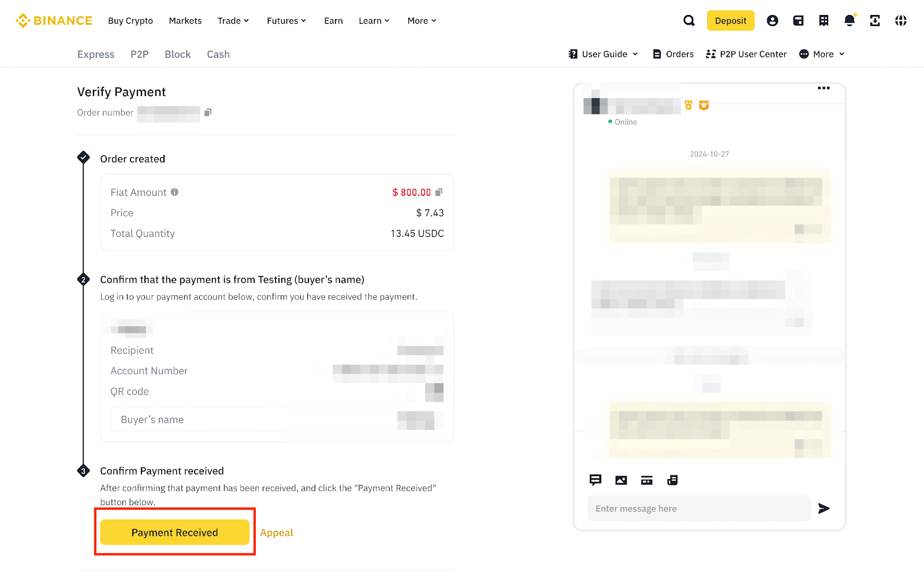This screenshot has height=571, width=924.
Task: Open the P2P User Center
Action: [x=746, y=54]
